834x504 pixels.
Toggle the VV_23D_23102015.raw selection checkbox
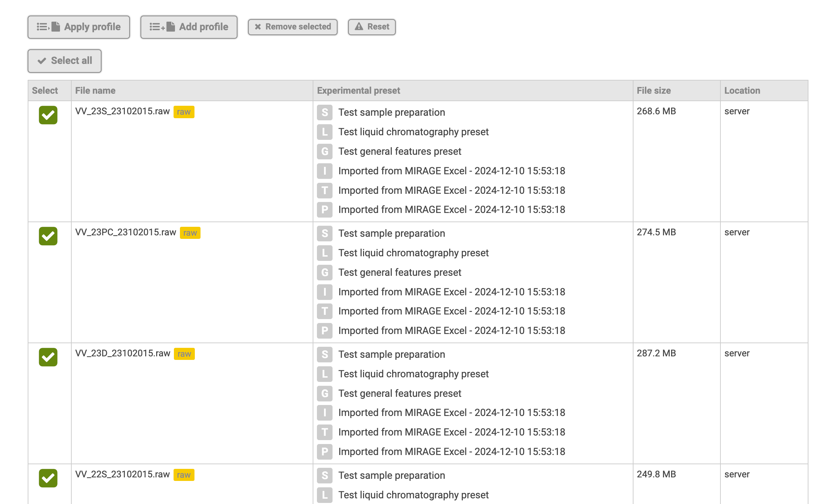pyautogui.click(x=48, y=357)
